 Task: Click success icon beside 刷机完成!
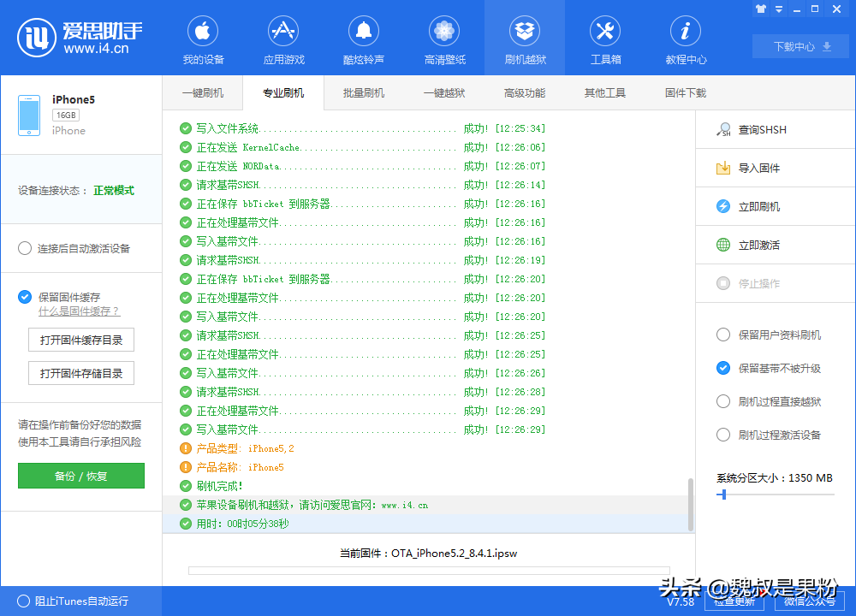(x=186, y=486)
